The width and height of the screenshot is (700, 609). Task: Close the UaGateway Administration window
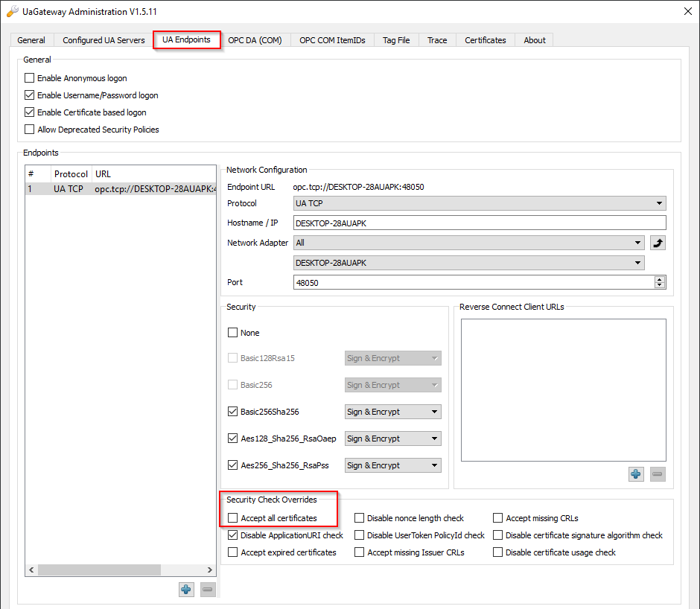[x=688, y=12]
